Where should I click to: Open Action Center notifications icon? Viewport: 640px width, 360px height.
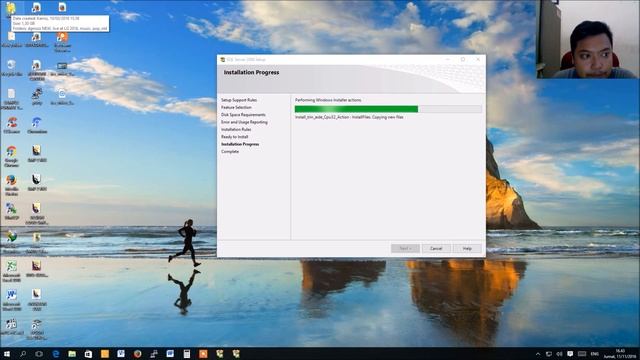[x=570, y=354]
